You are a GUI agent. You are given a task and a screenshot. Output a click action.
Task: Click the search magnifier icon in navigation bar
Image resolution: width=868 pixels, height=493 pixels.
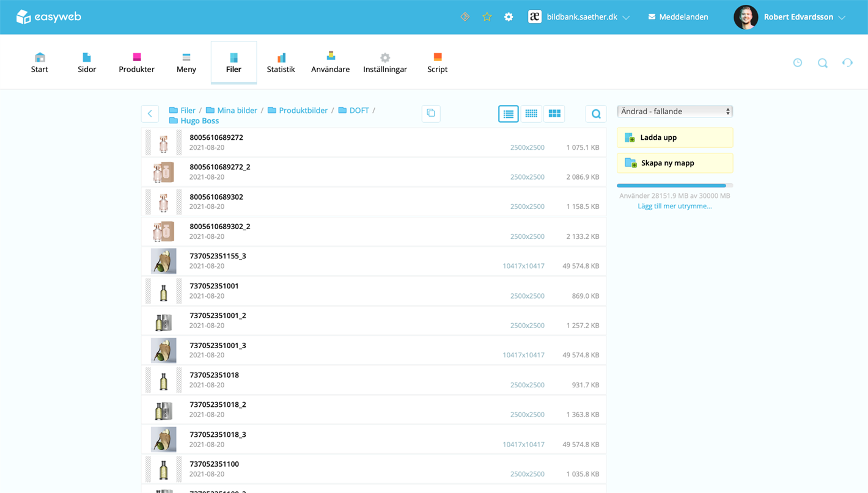(823, 62)
